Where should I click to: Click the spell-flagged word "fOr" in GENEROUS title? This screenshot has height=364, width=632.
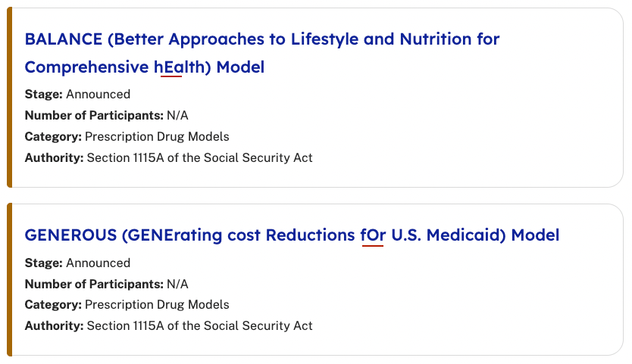coord(374,235)
